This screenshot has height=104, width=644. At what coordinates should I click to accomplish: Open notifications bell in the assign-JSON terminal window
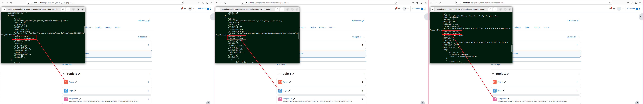[610, 9]
